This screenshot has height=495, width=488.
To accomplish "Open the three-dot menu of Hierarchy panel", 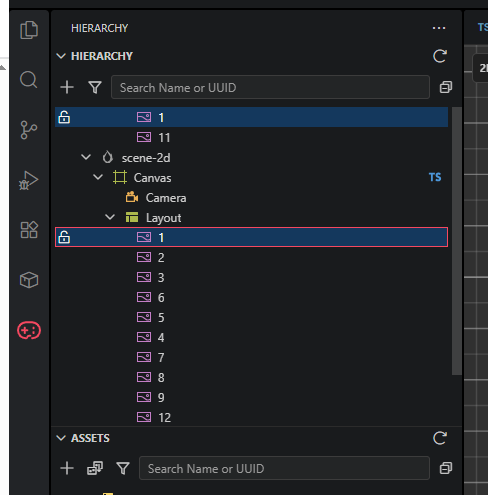I will coord(439,28).
